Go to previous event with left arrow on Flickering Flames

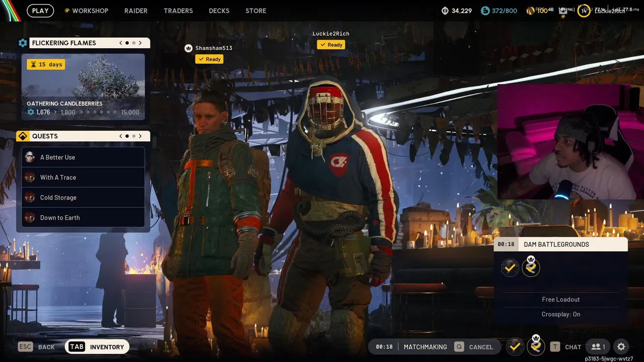121,43
